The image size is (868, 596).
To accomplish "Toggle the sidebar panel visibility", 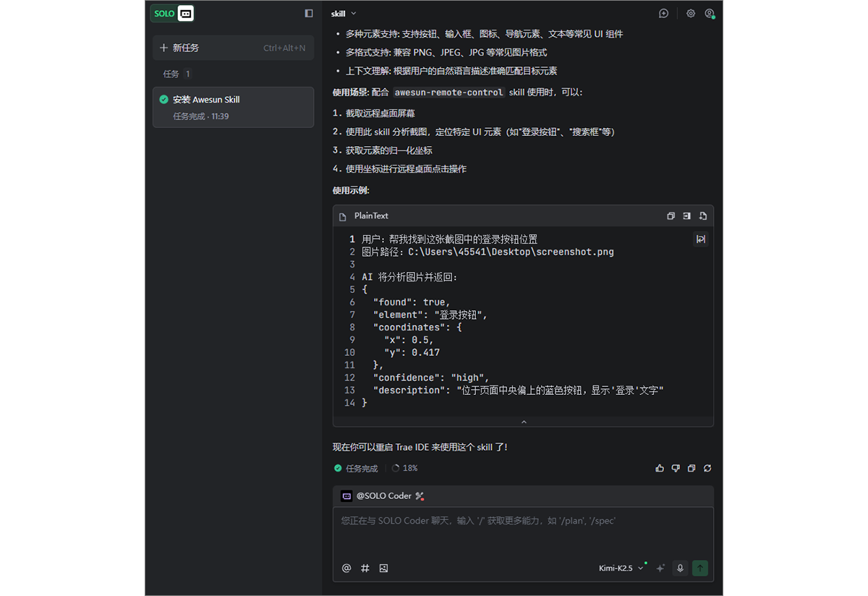I will point(309,12).
